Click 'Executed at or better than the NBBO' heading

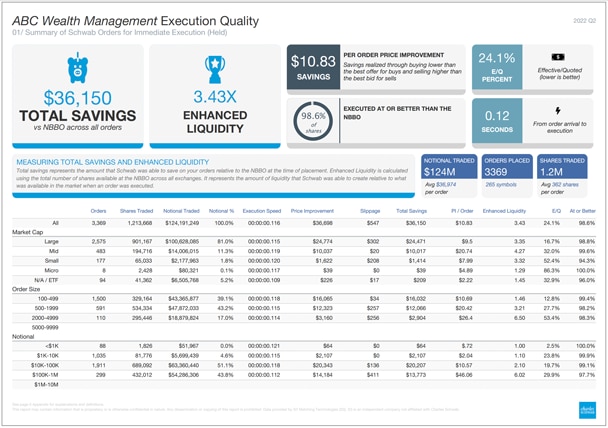coord(397,112)
